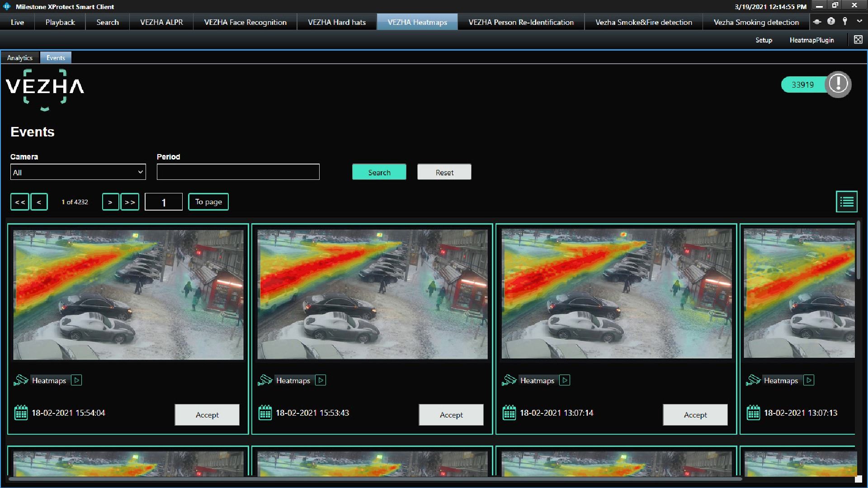Click the Period input field

(x=238, y=172)
